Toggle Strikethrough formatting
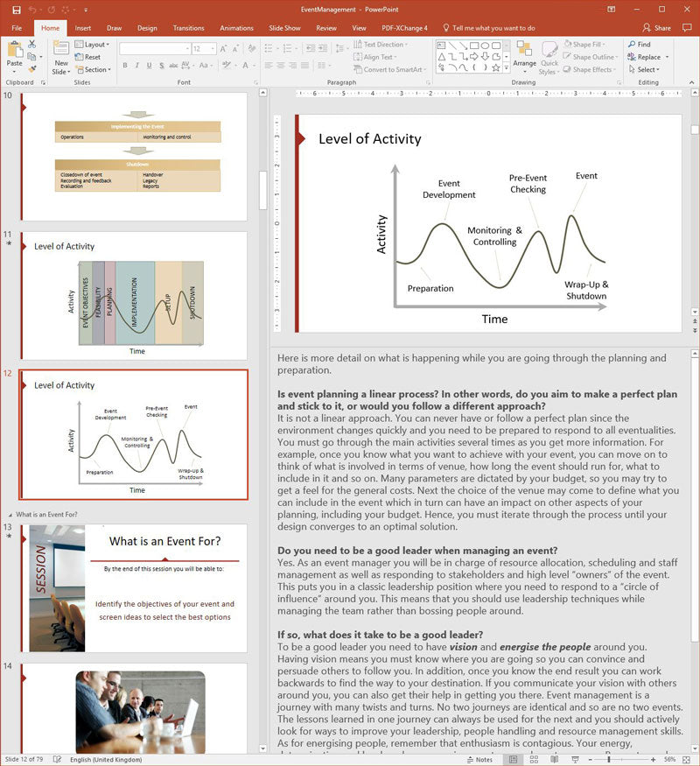Viewport: 700px width, 766px height. 173,65
